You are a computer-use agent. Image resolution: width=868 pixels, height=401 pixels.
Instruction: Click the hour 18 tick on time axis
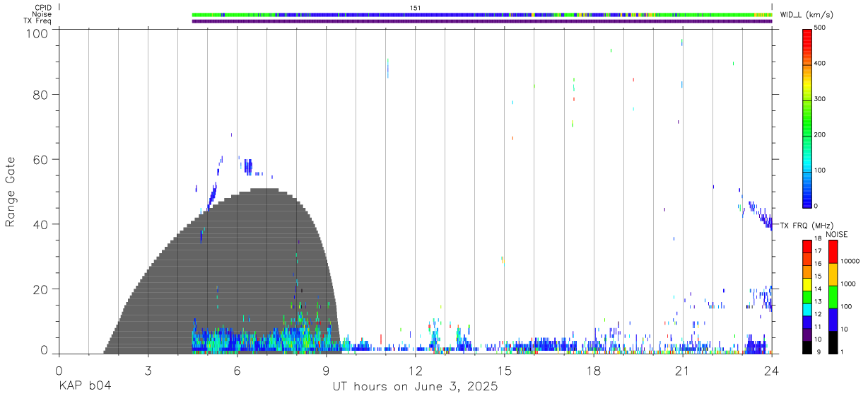click(x=594, y=371)
